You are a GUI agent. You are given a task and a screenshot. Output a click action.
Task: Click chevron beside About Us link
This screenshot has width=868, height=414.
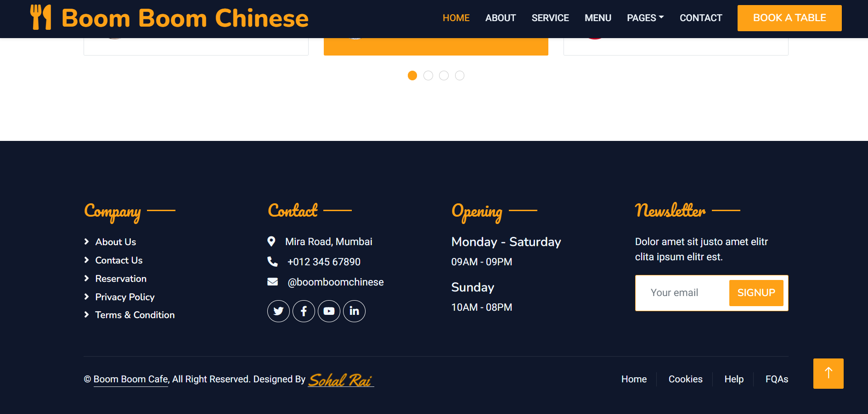pyautogui.click(x=87, y=241)
